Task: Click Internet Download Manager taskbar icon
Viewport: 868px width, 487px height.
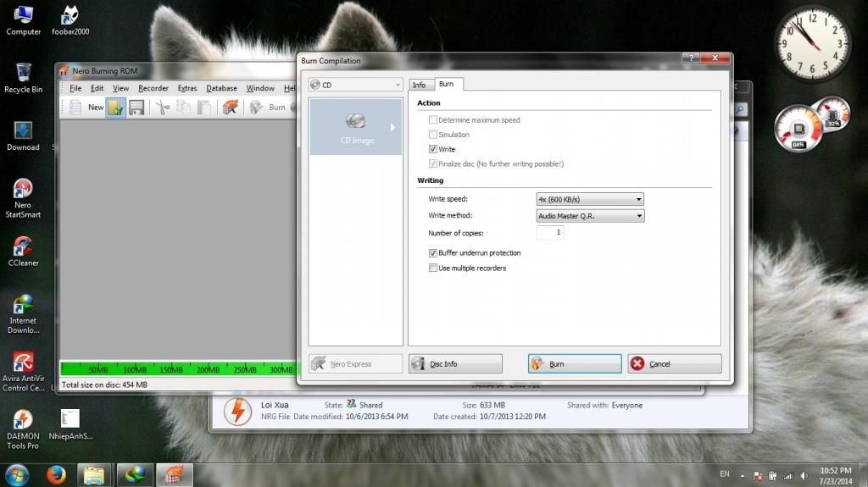Action: [135, 475]
